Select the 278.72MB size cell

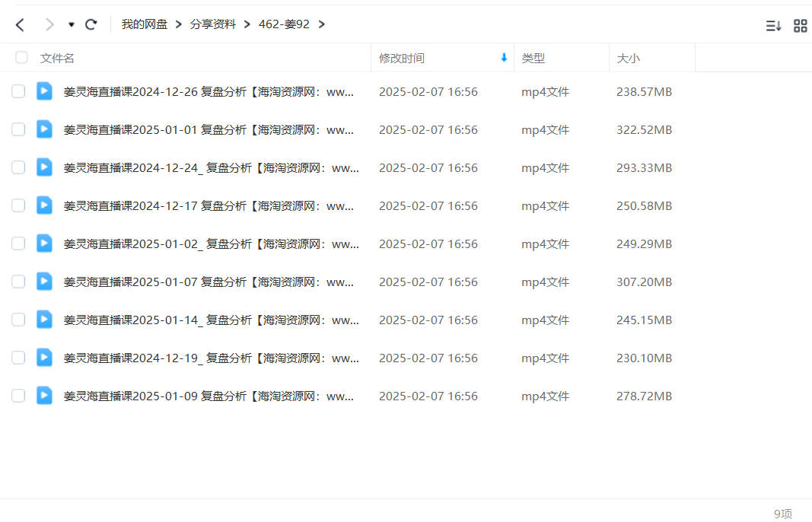(645, 396)
